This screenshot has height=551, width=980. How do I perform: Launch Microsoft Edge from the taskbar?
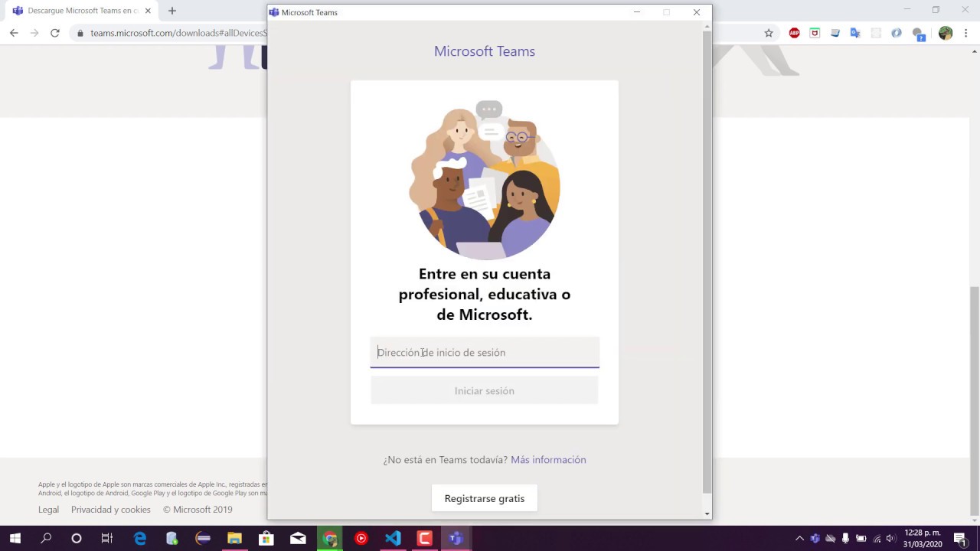[140, 539]
